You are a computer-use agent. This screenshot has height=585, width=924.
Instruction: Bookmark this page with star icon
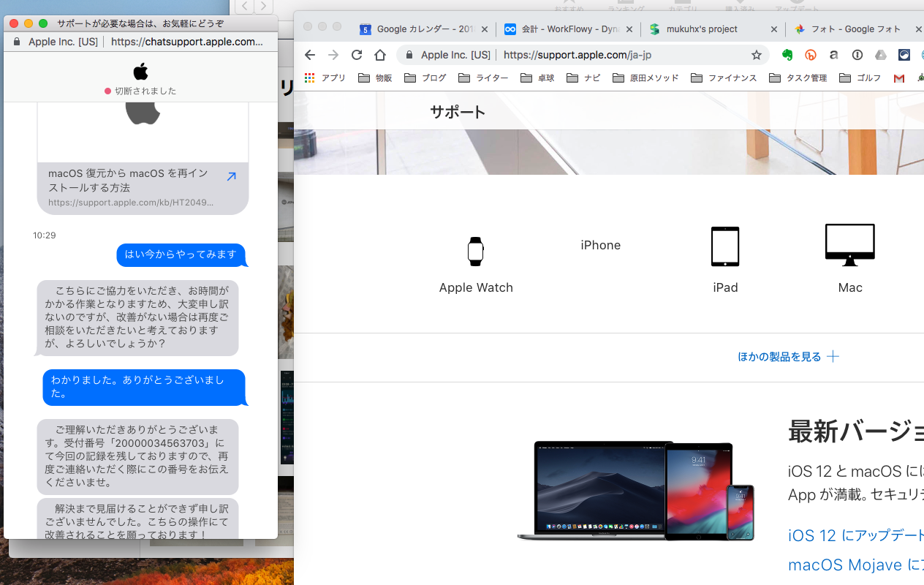[757, 55]
